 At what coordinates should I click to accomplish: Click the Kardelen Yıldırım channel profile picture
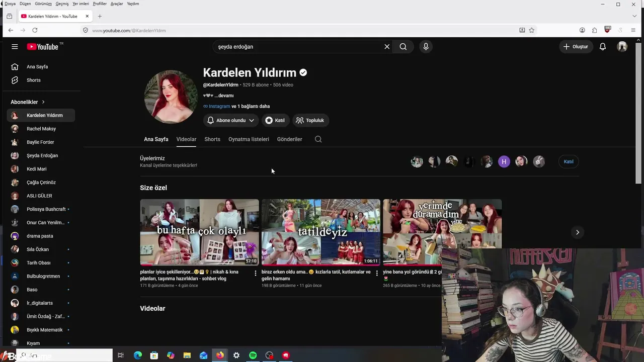click(171, 97)
